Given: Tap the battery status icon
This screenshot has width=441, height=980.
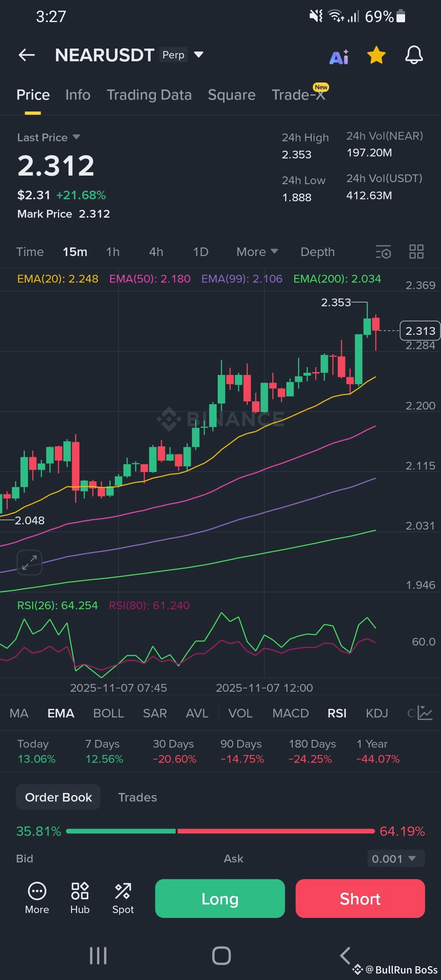Looking at the screenshot, I should 401,16.
